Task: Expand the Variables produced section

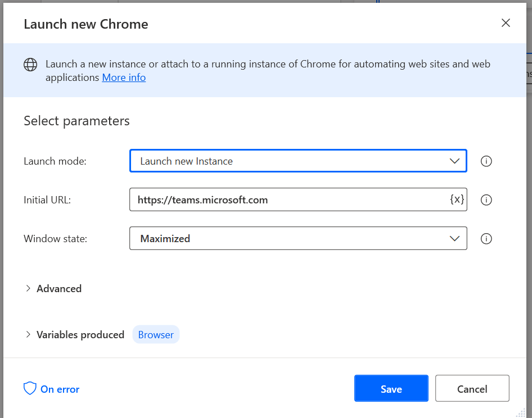Action: 75,335
